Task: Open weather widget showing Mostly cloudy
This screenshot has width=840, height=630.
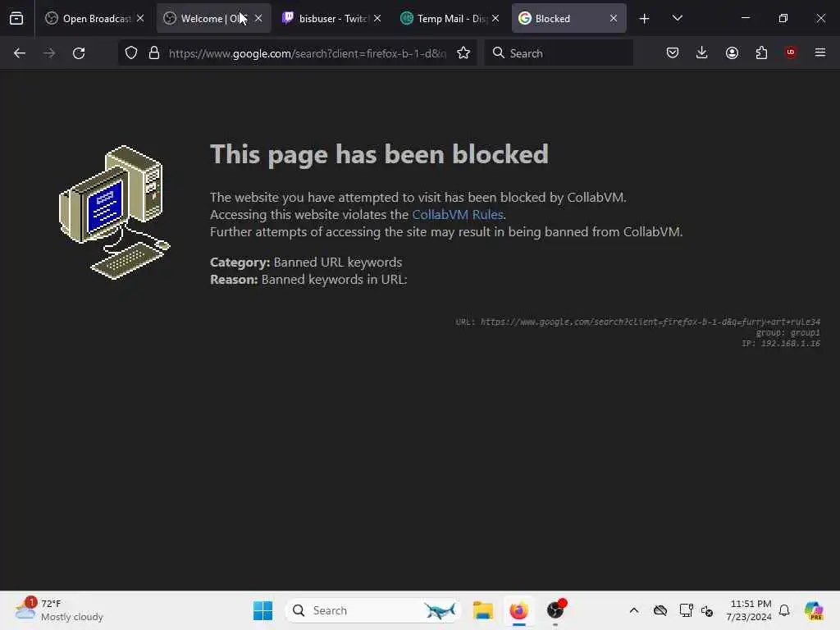Action: tap(59, 610)
